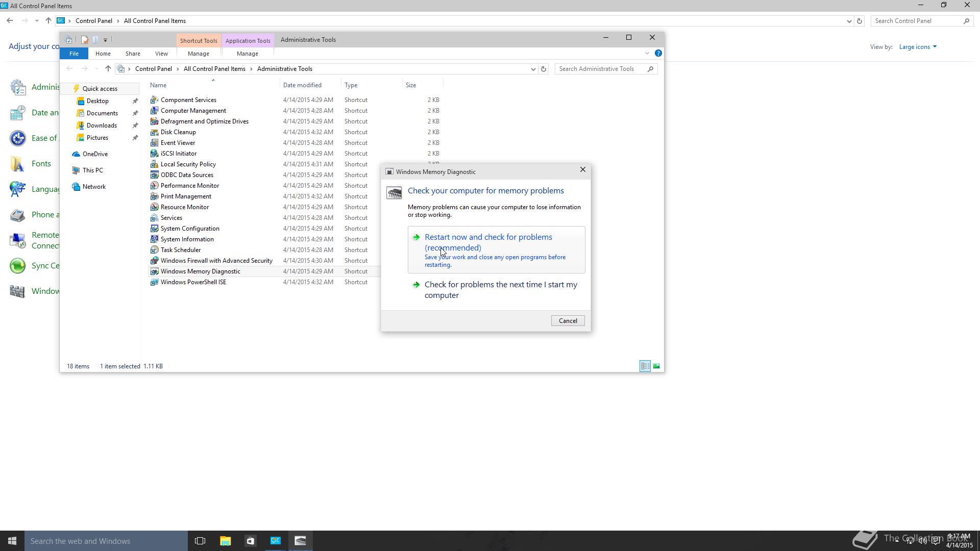
Task: Click the Control Panel breadcrumb in Administrative Tools
Action: [x=153, y=69]
